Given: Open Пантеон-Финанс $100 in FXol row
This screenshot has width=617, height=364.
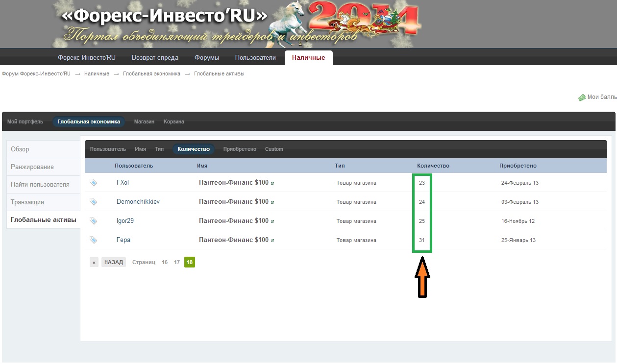Looking at the screenshot, I should [x=234, y=182].
